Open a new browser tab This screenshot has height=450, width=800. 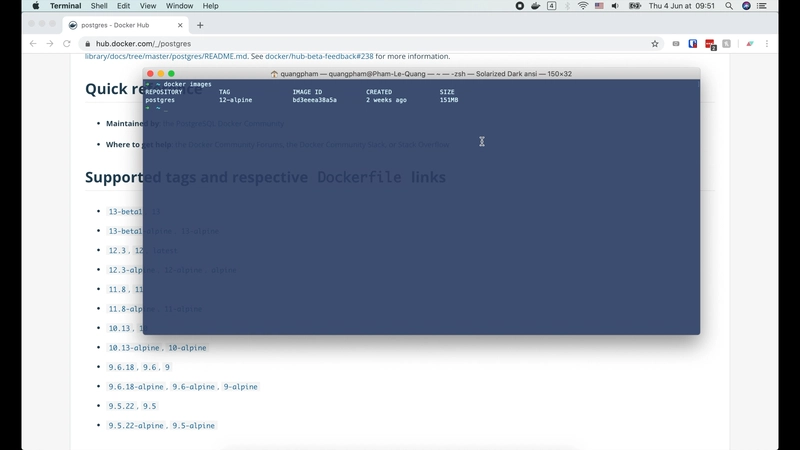(200, 25)
